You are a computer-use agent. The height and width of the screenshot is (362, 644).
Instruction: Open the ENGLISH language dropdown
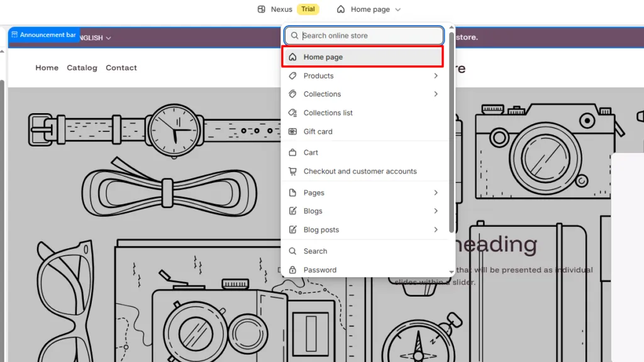coord(96,38)
